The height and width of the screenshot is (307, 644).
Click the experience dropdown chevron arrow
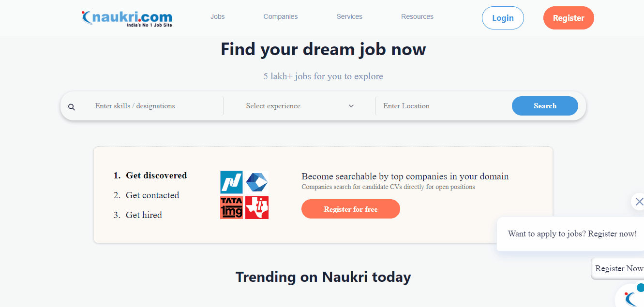[351, 106]
